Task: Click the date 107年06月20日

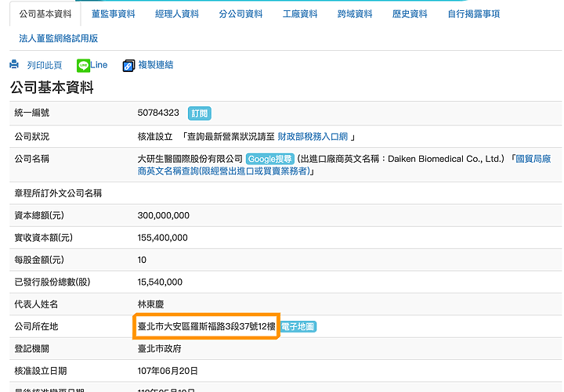Action: pos(168,371)
